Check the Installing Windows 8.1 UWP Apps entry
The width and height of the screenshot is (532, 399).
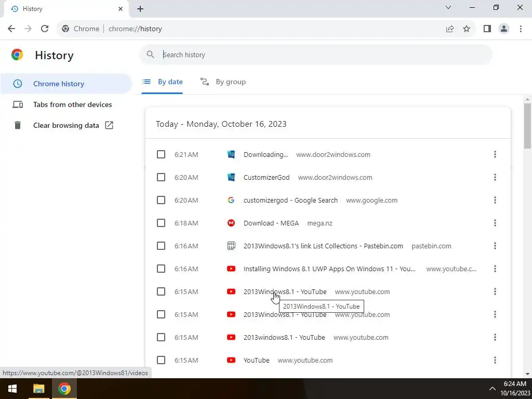(x=161, y=269)
